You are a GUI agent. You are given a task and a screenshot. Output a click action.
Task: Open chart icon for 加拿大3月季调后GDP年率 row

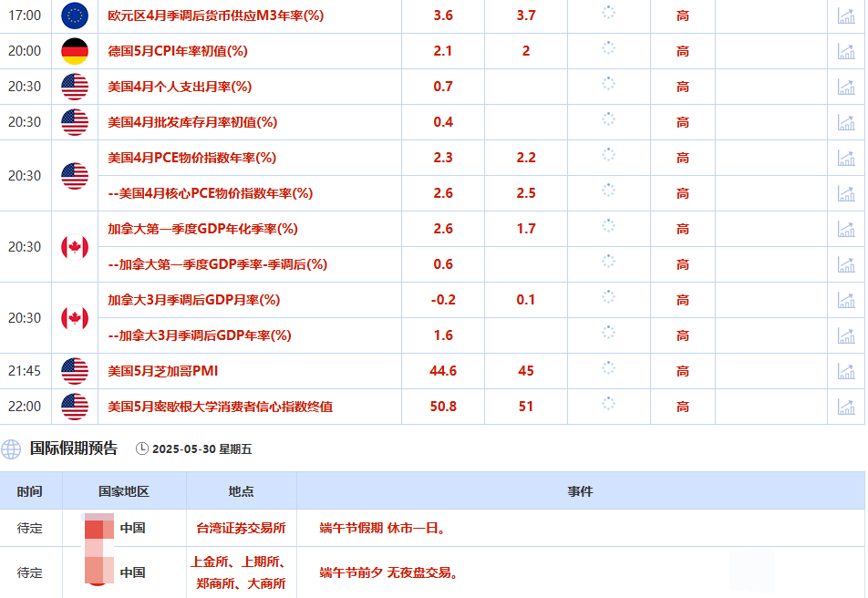coord(846,335)
